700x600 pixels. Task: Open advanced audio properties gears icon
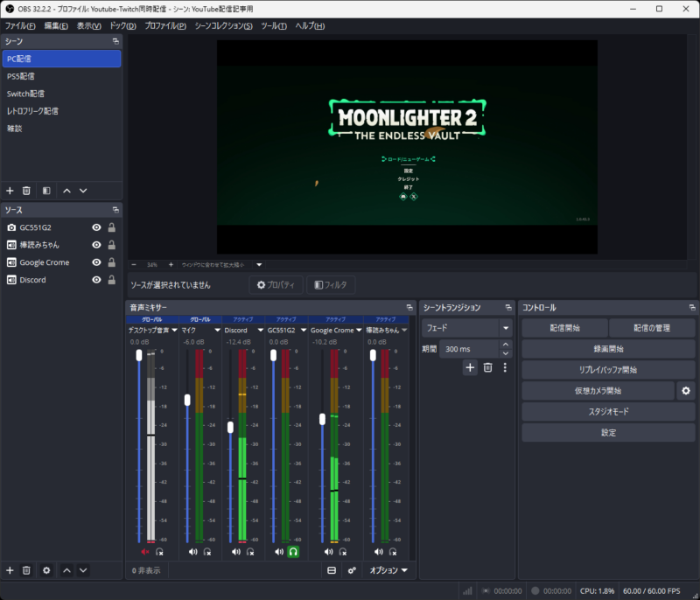coord(353,570)
